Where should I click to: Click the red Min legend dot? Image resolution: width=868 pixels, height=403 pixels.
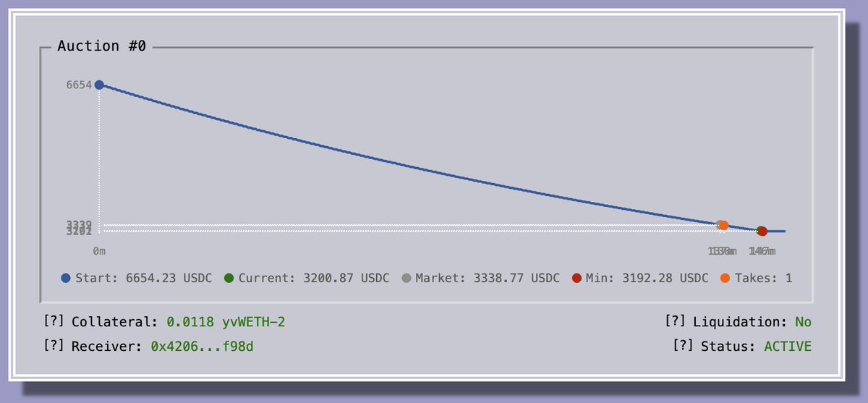[576, 279]
